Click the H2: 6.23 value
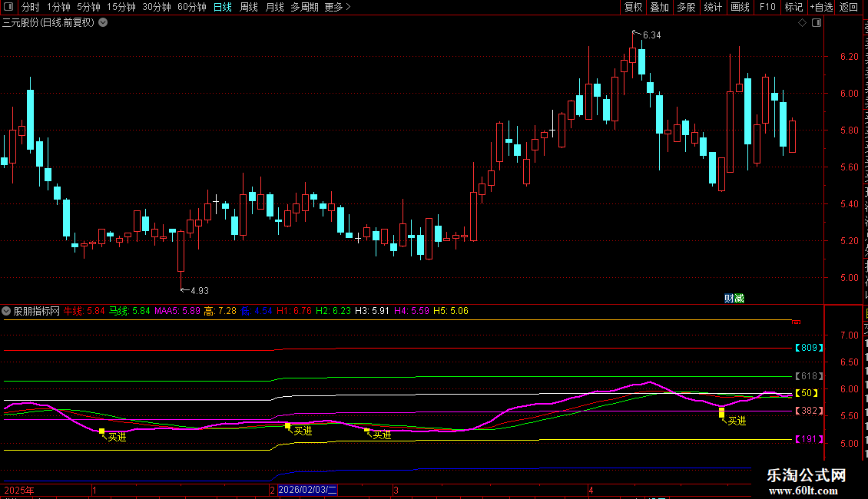Screen dimensions: 868x499 (333, 311)
